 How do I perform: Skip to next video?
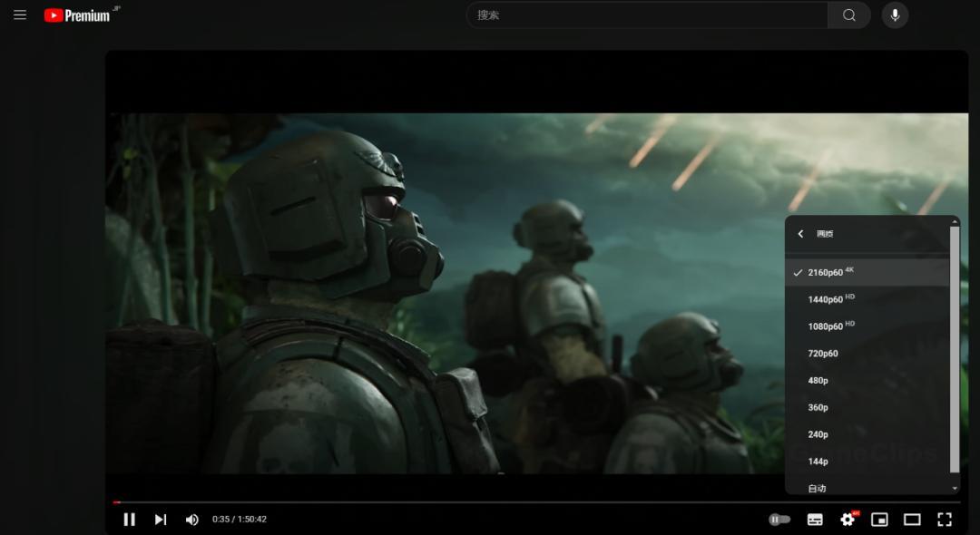pyautogui.click(x=161, y=520)
